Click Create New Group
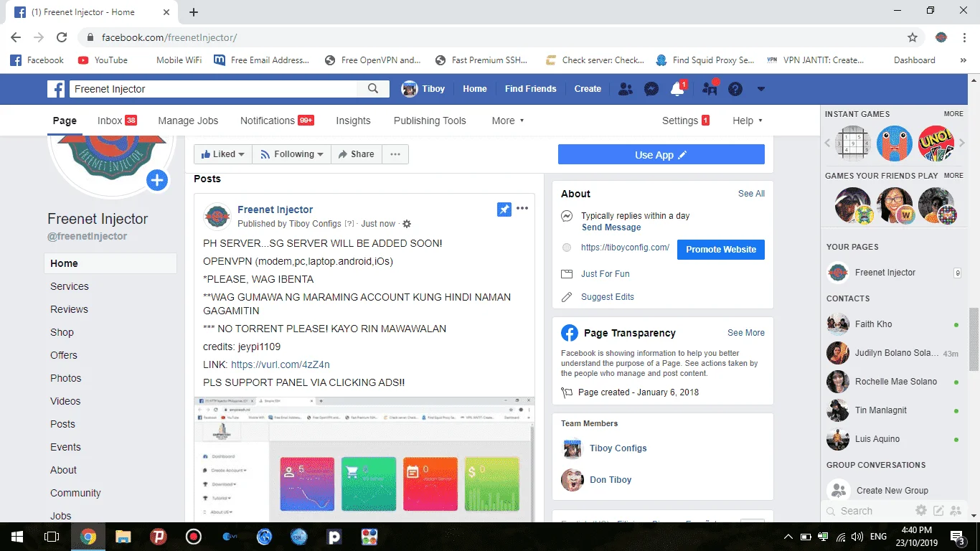This screenshot has height=551, width=980. 892,491
